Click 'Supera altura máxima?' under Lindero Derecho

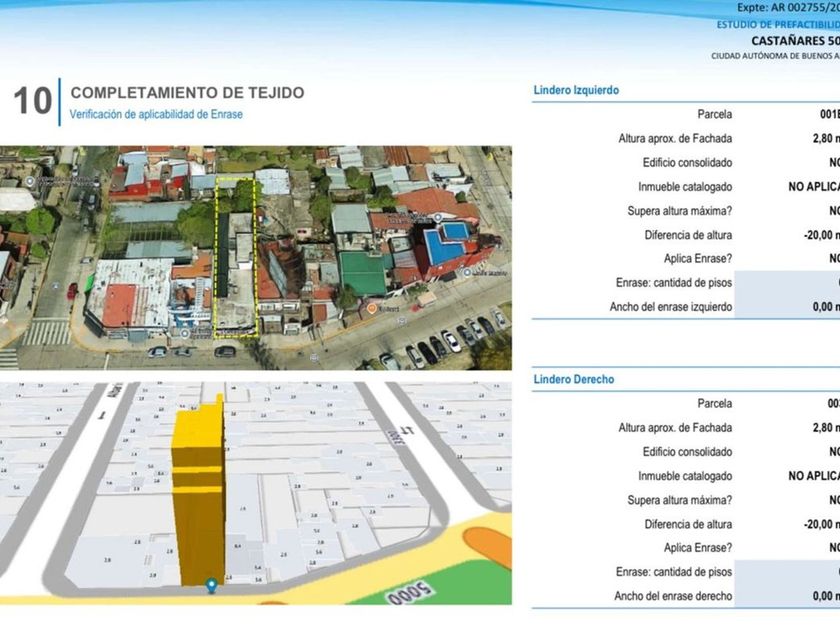click(x=680, y=500)
